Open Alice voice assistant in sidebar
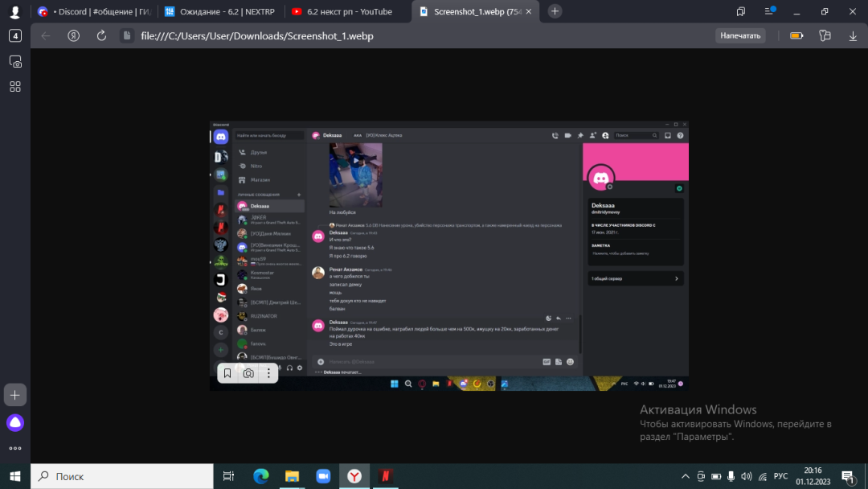This screenshot has height=489, width=868. [x=15, y=422]
